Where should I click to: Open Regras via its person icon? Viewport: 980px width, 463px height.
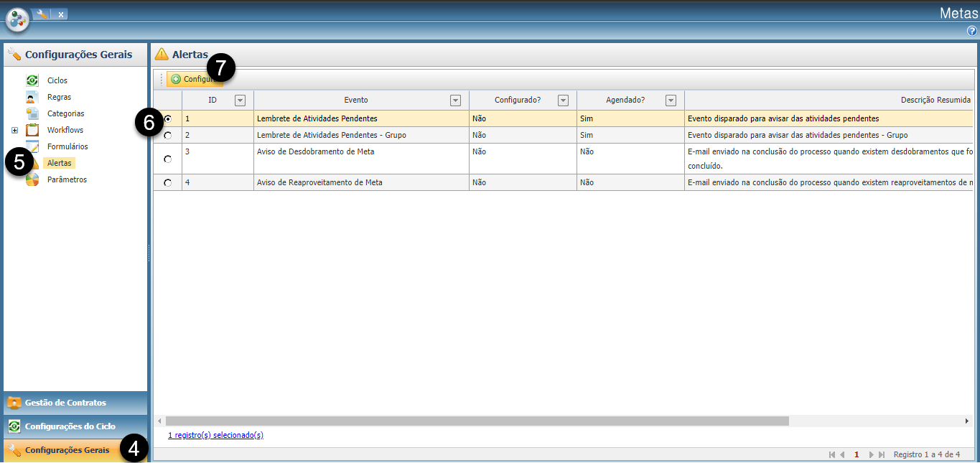(32, 97)
